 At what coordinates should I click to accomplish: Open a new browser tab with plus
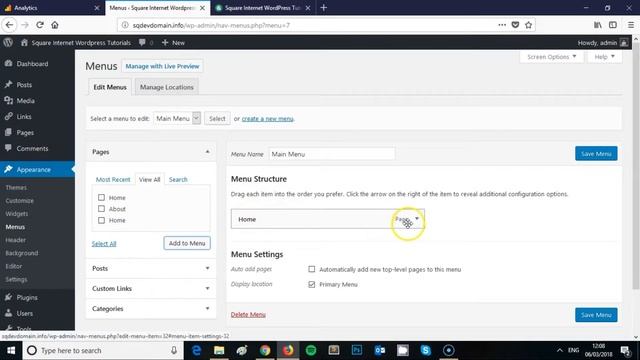(324, 8)
